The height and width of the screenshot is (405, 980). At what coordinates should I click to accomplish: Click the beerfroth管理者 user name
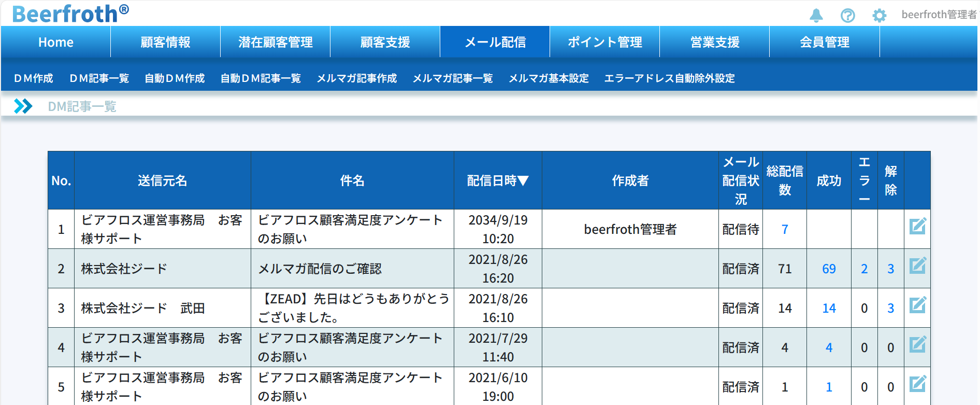click(x=938, y=15)
